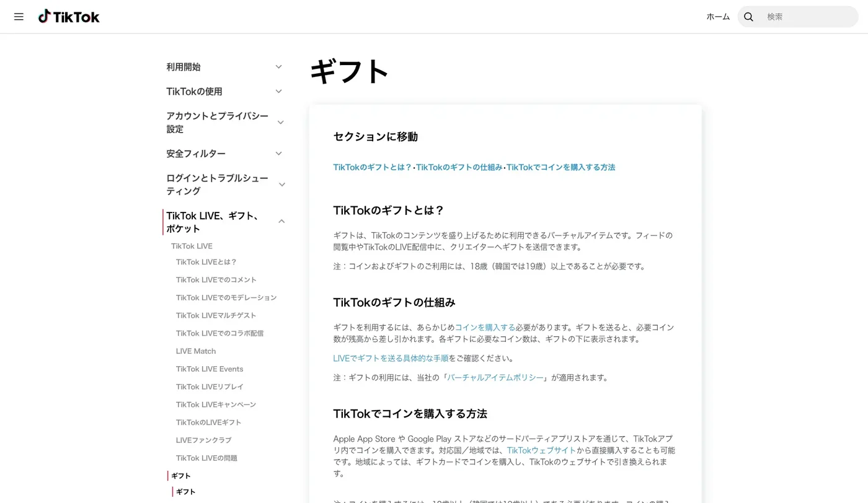Click the TikTokのギフトの仕組み section heading
The height and width of the screenshot is (503, 868).
394,302
